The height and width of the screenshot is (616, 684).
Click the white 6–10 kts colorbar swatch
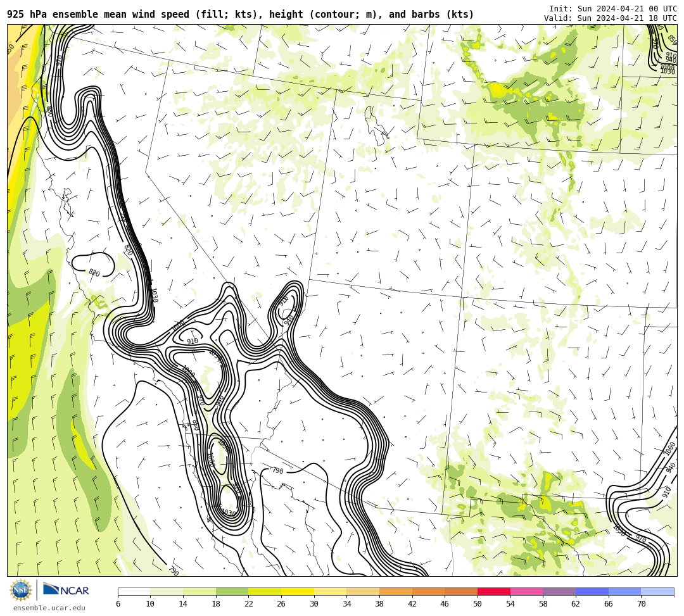(134, 591)
